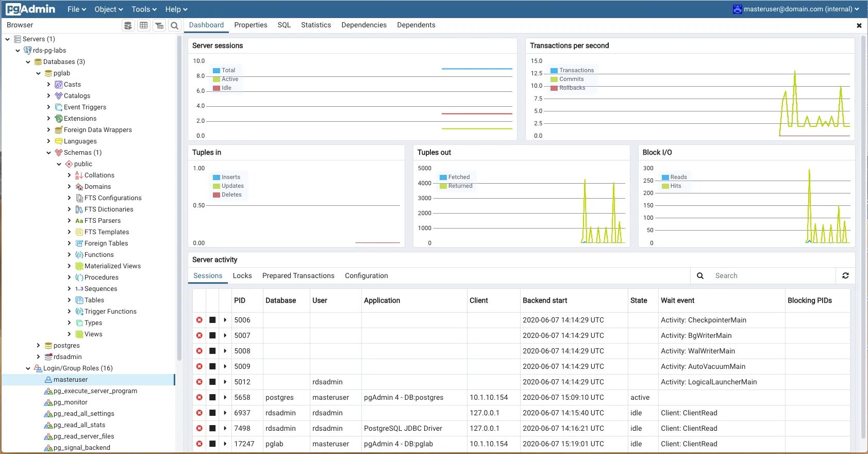Screen dimensions: 868x454
Task: Click the Total legend swatch in Server sessions
Action: tap(216, 71)
